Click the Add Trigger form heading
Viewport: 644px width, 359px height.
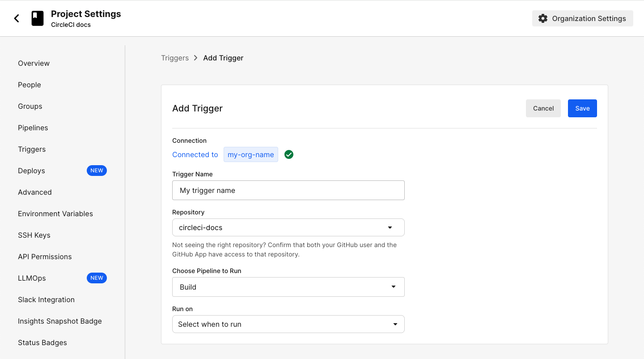tap(197, 108)
